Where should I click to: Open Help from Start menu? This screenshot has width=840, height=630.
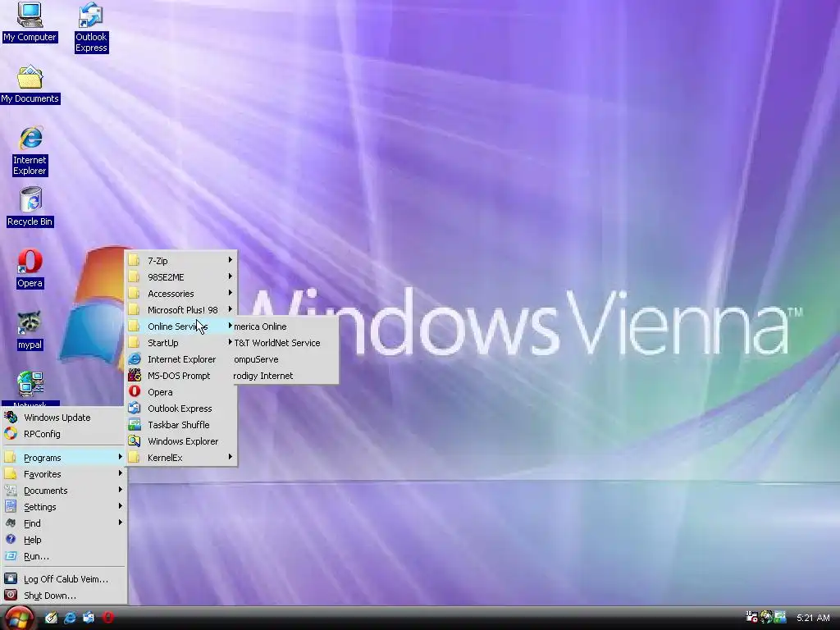64,540
